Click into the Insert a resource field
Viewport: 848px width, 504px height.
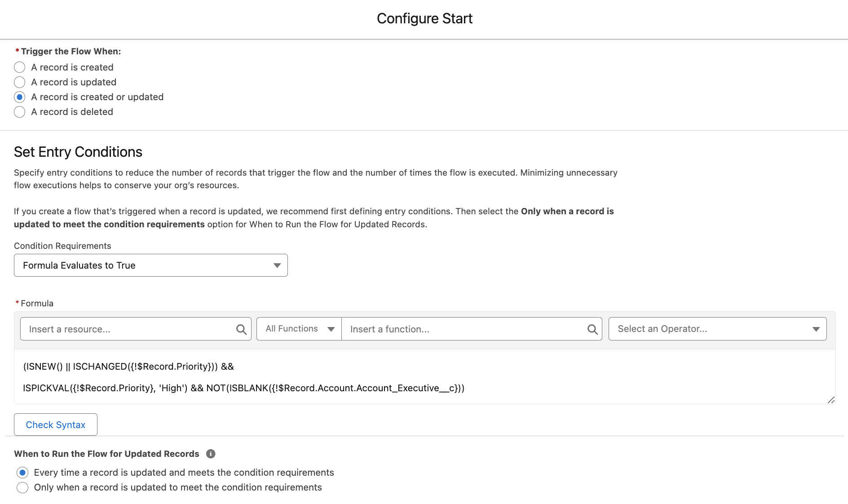click(128, 329)
